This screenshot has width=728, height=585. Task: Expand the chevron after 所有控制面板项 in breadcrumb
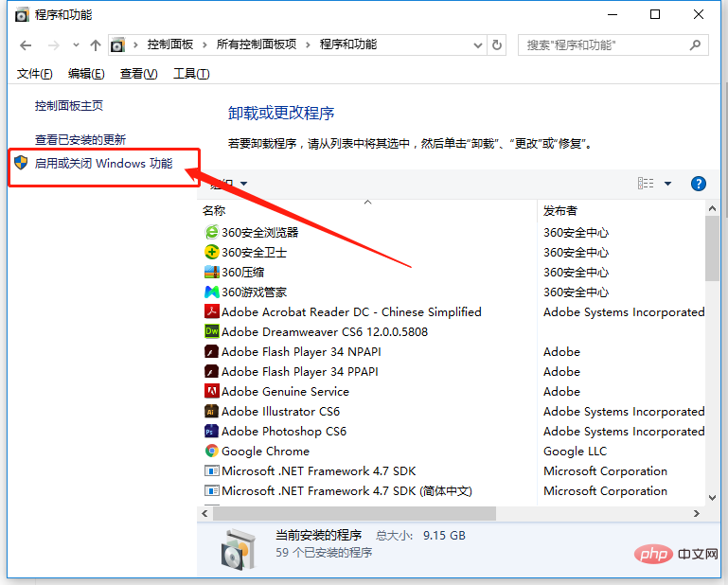[308, 45]
